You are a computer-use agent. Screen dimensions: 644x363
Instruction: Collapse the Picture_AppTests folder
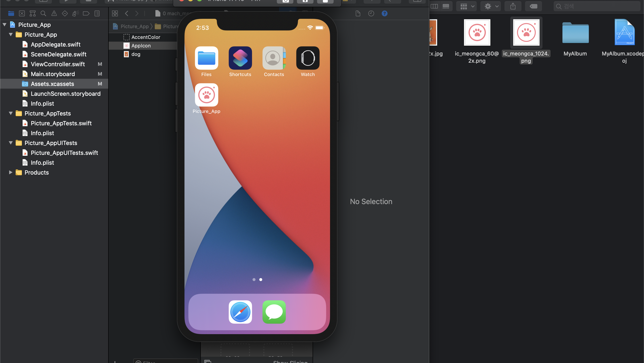point(11,113)
